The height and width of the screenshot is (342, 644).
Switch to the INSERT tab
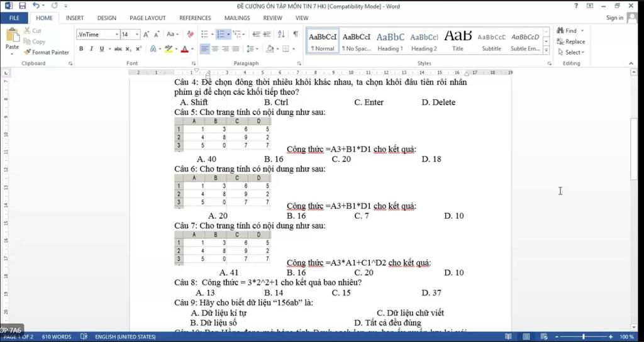(x=75, y=18)
